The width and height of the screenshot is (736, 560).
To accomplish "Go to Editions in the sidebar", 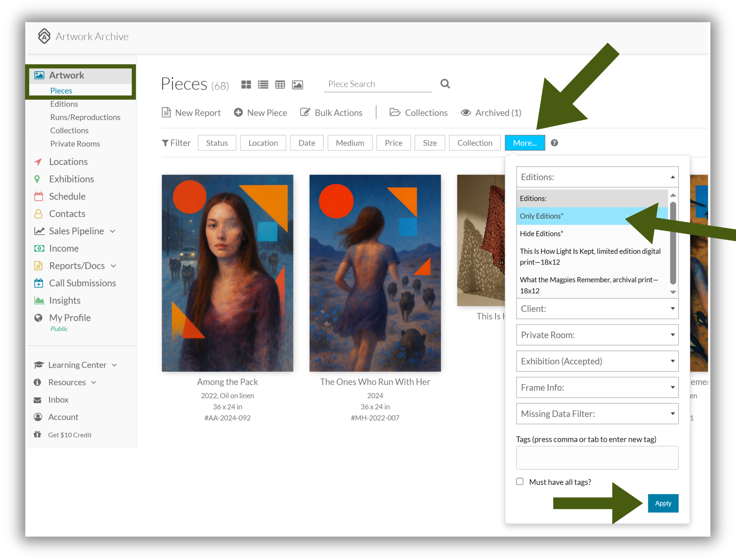I will 64,104.
